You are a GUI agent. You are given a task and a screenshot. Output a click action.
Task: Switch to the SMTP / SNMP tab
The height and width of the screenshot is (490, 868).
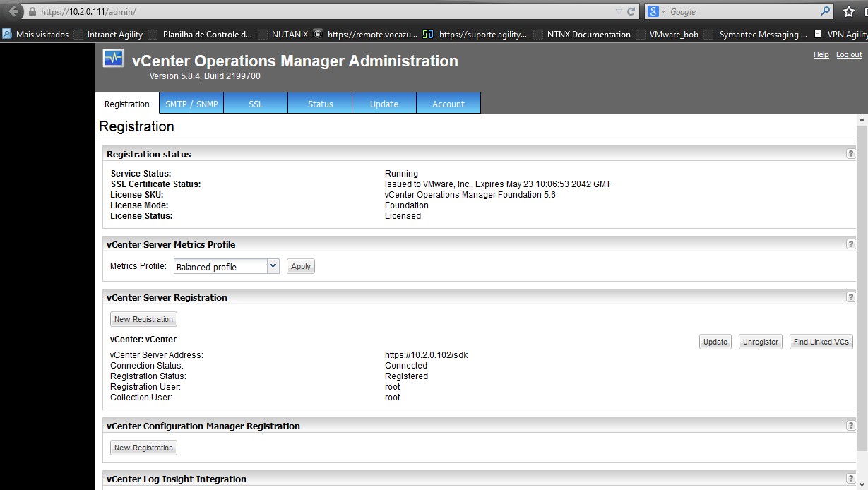(191, 104)
